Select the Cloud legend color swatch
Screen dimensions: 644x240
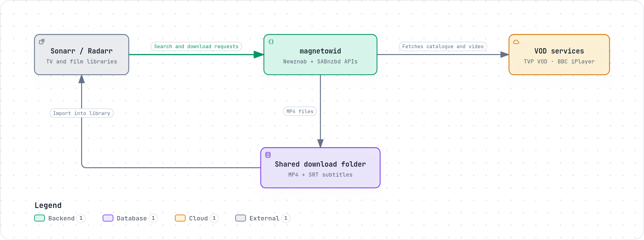[x=180, y=218]
